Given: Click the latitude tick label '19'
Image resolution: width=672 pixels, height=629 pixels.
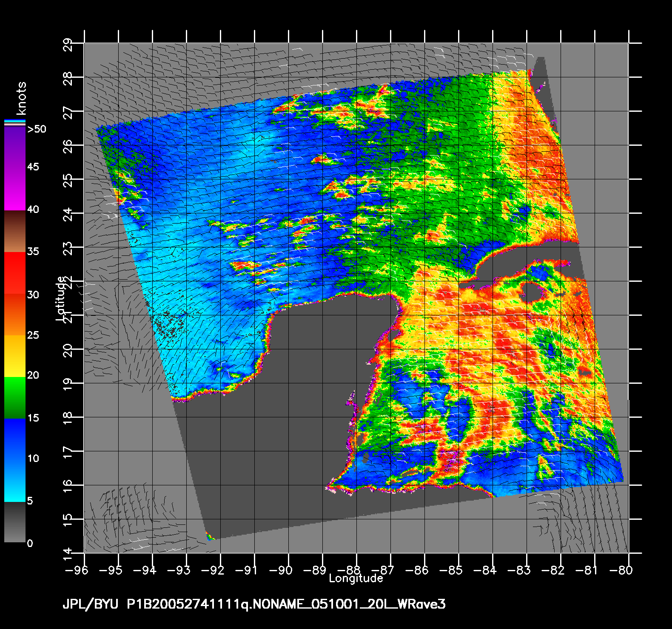Looking at the screenshot, I should [x=68, y=384].
